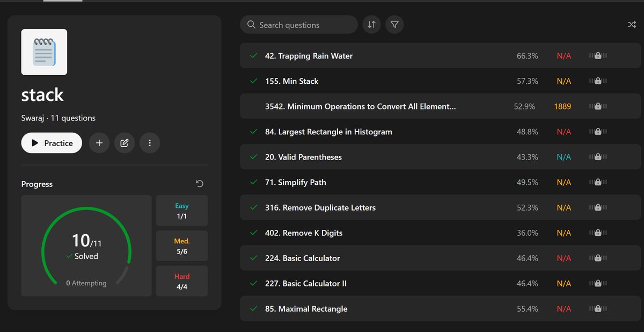The image size is (644, 332).
Task: Click the locked frequency icon for Trapping Rain Water
Action: tap(598, 55)
